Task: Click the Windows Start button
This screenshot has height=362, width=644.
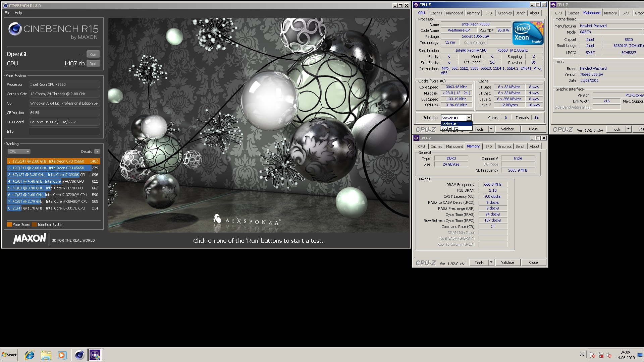Action: click(x=9, y=355)
